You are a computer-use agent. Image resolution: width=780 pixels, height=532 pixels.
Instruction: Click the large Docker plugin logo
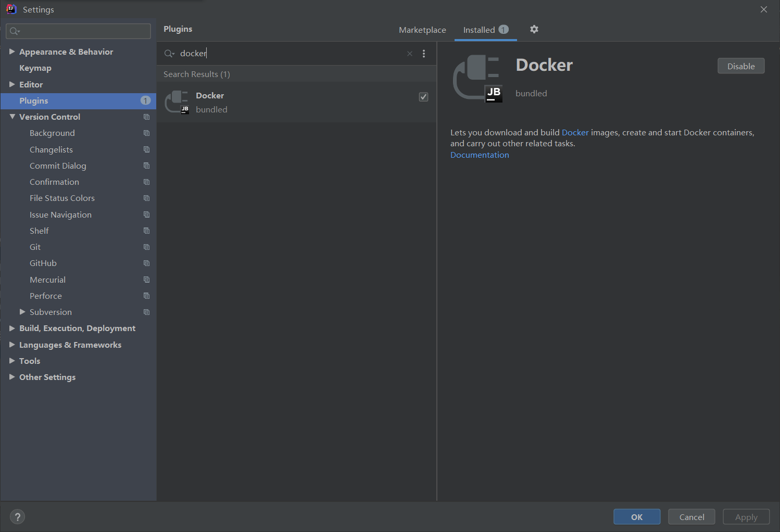point(478,78)
